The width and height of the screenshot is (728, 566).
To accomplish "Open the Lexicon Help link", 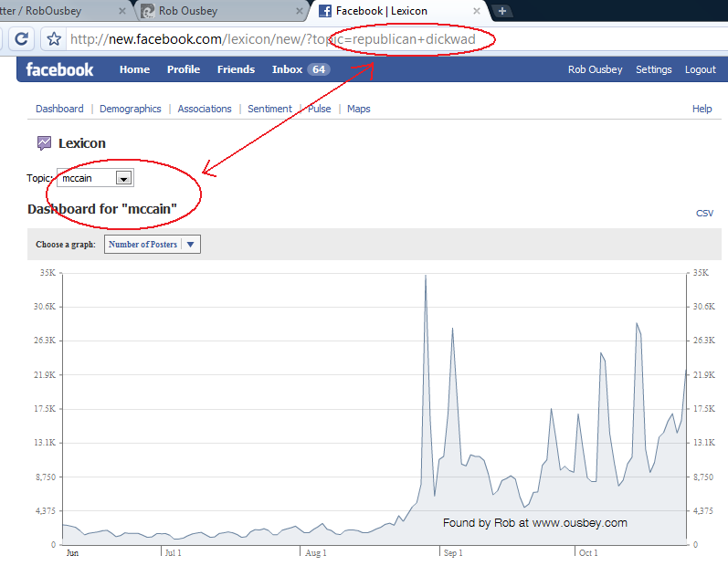I will [702, 109].
